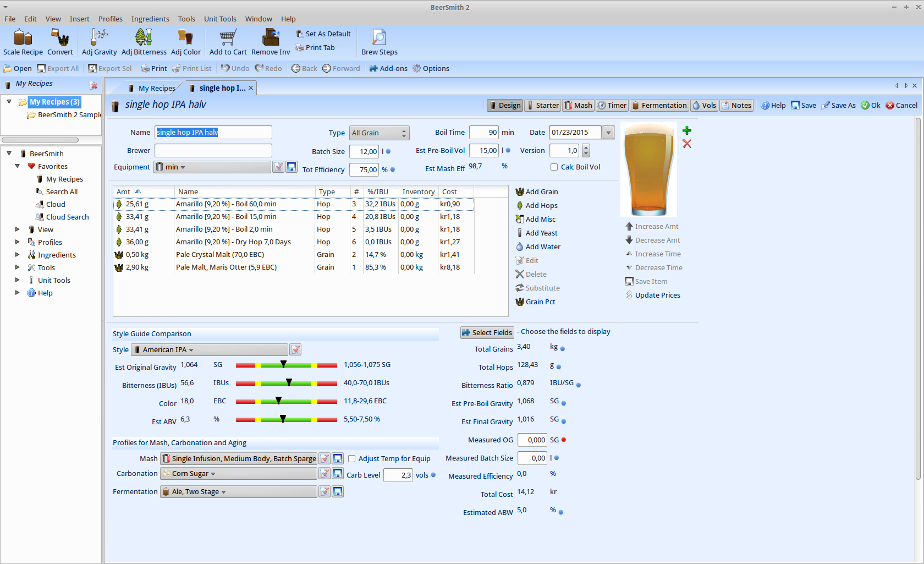Edit the style guide icon
The height and width of the screenshot is (564, 924).
tap(295, 349)
